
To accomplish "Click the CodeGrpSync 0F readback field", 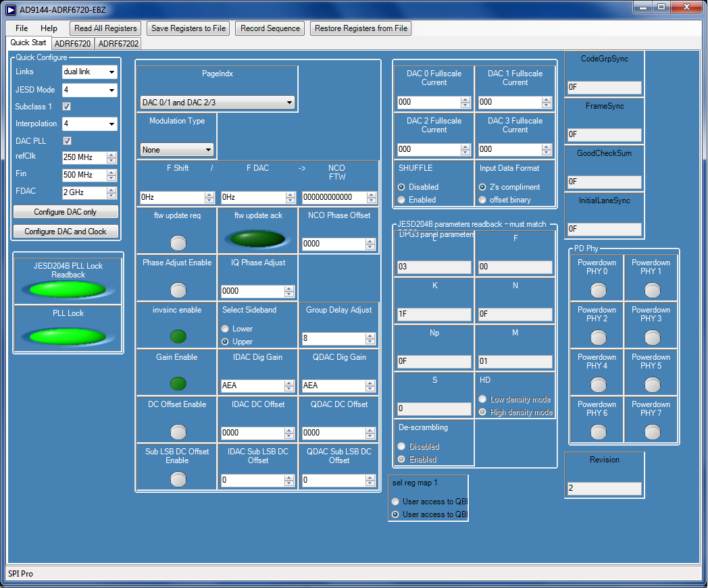I will point(604,87).
